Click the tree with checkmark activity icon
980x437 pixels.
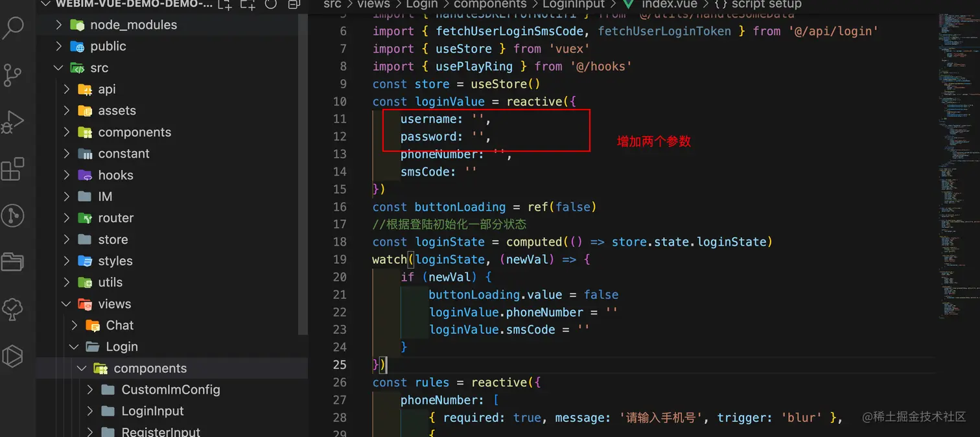[x=13, y=309]
